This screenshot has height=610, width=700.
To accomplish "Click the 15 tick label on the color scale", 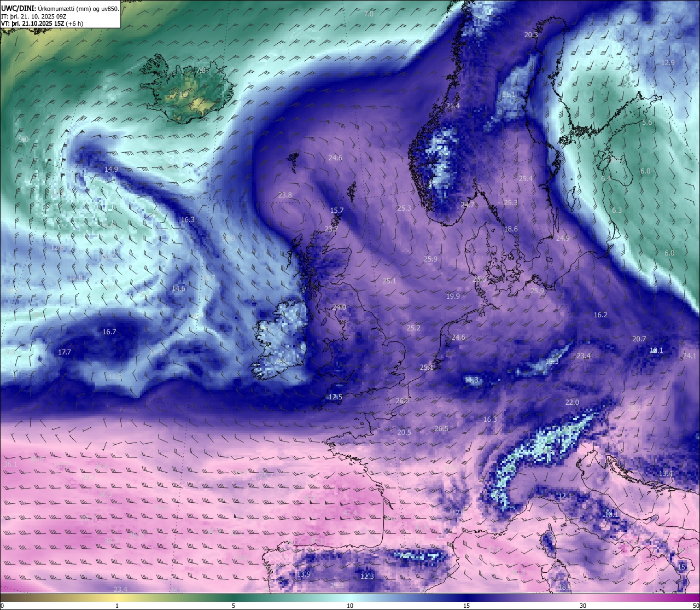I will pyautogui.click(x=466, y=606).
